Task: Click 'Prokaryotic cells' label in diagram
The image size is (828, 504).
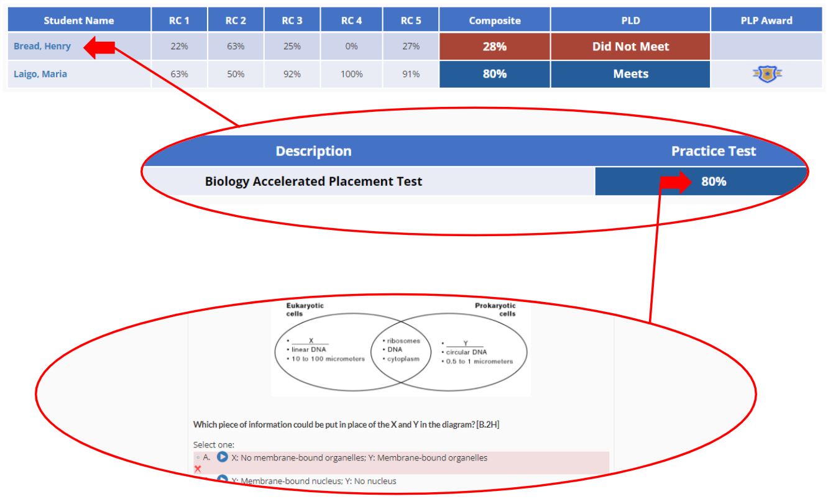Action: 495,309
